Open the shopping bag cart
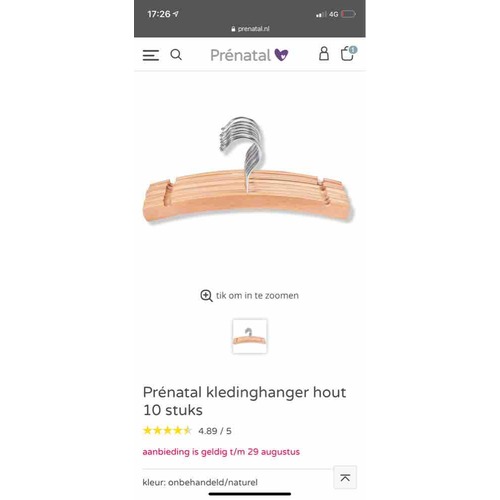Image resolution: width=500 pixels, height=500 pixels. click(347, 54)
